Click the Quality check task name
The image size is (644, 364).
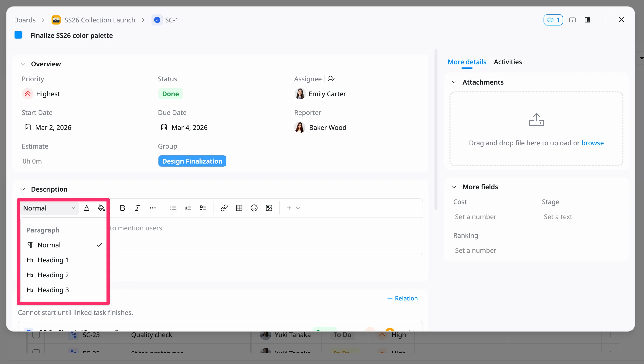tap(151, 335)
